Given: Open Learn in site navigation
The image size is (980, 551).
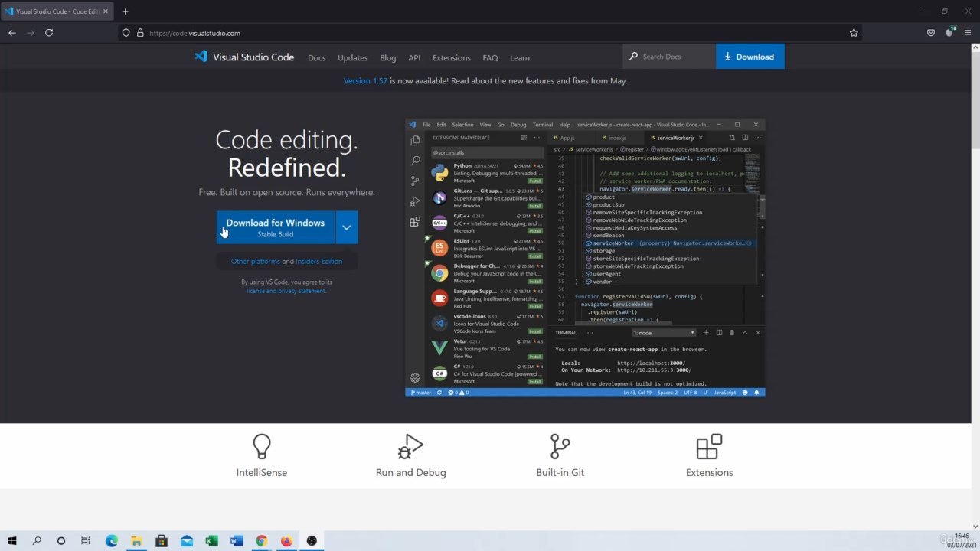Looking at the screenshot, I should (520, 58).
